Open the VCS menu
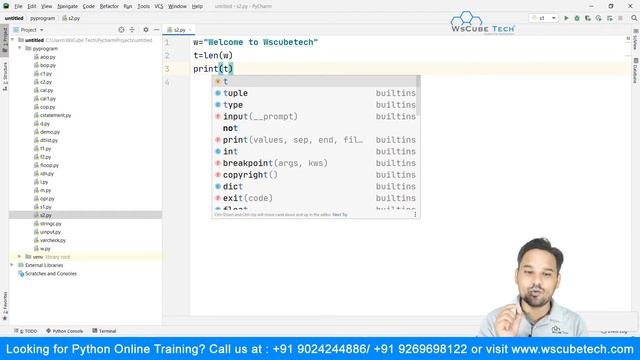This screenshot has width=640, height=360. 159,7
